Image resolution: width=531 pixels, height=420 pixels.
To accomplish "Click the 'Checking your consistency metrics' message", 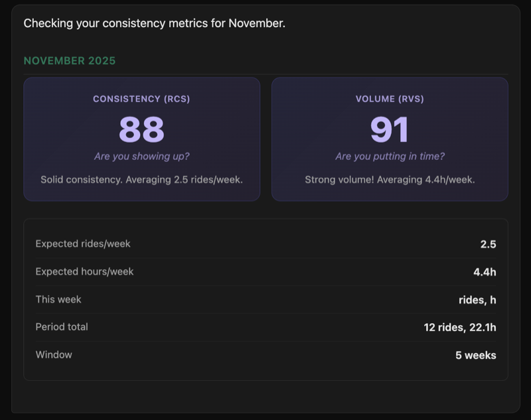I will click(x=153, y=23).
